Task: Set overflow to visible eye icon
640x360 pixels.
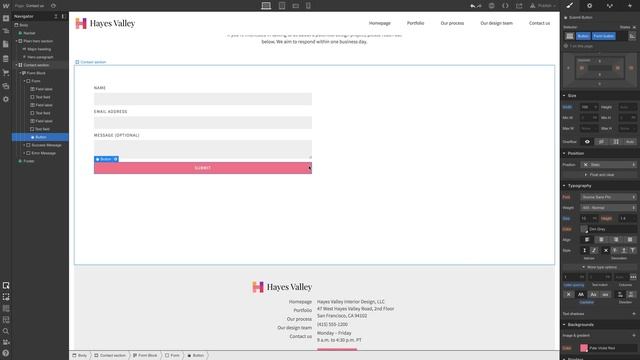Action: pyautogui.click(x=587, y=142)
